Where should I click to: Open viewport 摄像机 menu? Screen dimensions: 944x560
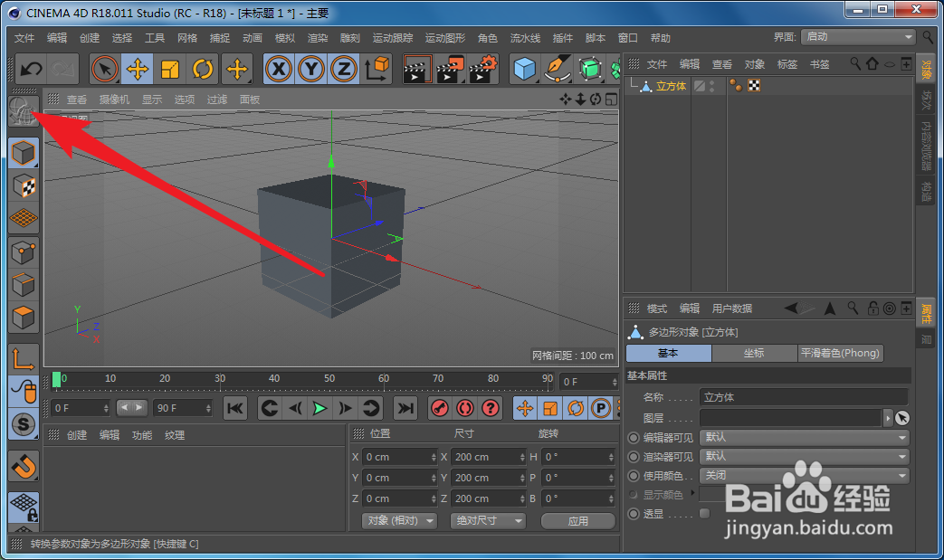pyautogui.click(x=114, y=100)
